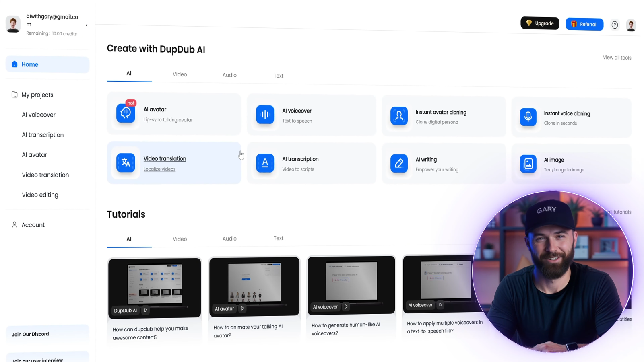Click the gift icon on Referral button
Screen dimensions: 644x362
tap(574, 24)
